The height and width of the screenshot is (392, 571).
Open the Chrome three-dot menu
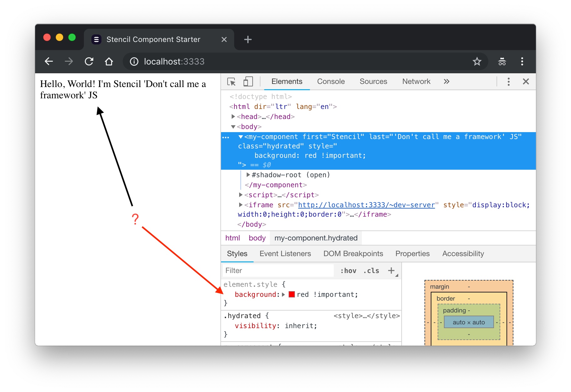tap(522, 61)
